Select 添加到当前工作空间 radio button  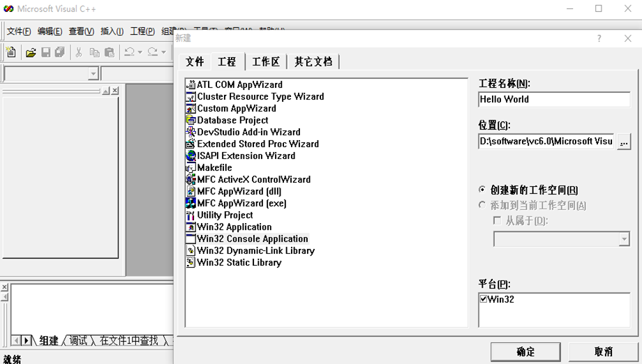[x=482, y=205]
